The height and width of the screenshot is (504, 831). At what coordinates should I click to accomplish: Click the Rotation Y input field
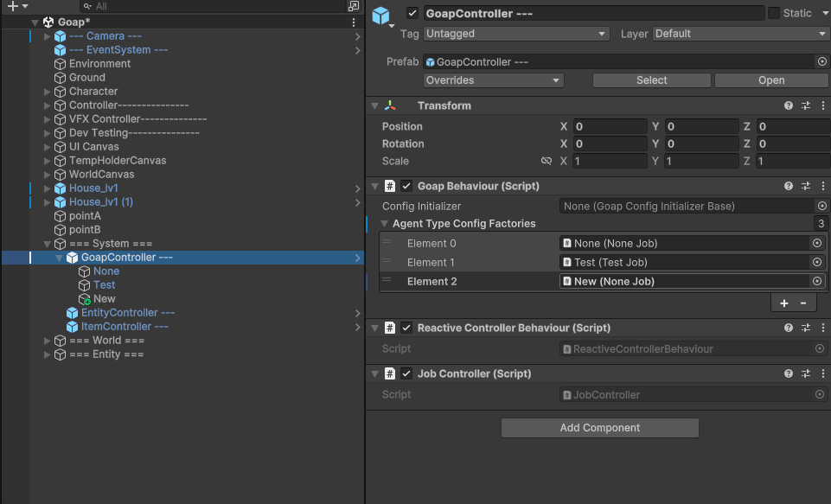point(701,144)
